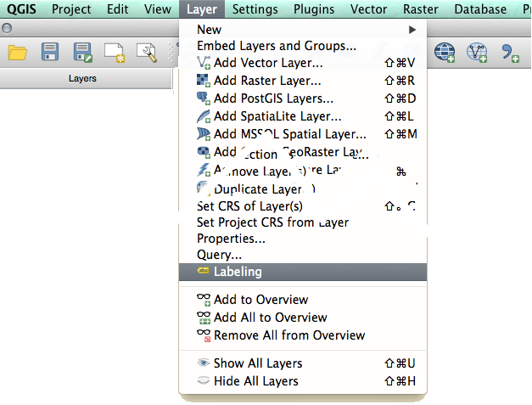Screen dimensions: 532x405
Task: Select Add MSSQL Spatial Layer entry
Action: click(x=303, y=134)
